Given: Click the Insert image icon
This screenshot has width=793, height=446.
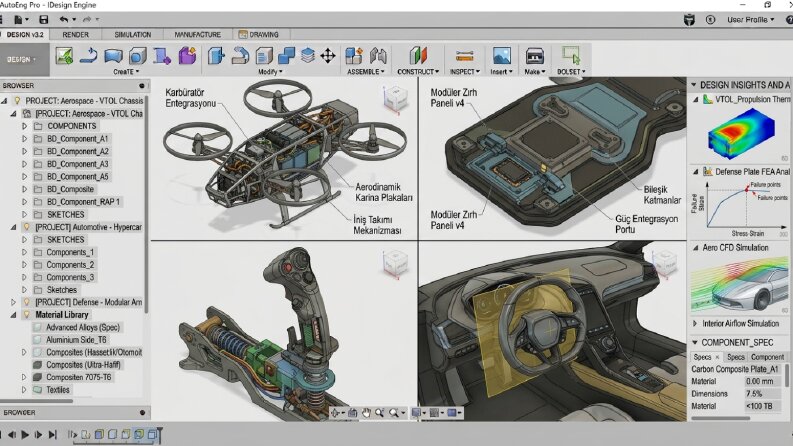Looking at the screenshot, I should click(x=501, y=56).
